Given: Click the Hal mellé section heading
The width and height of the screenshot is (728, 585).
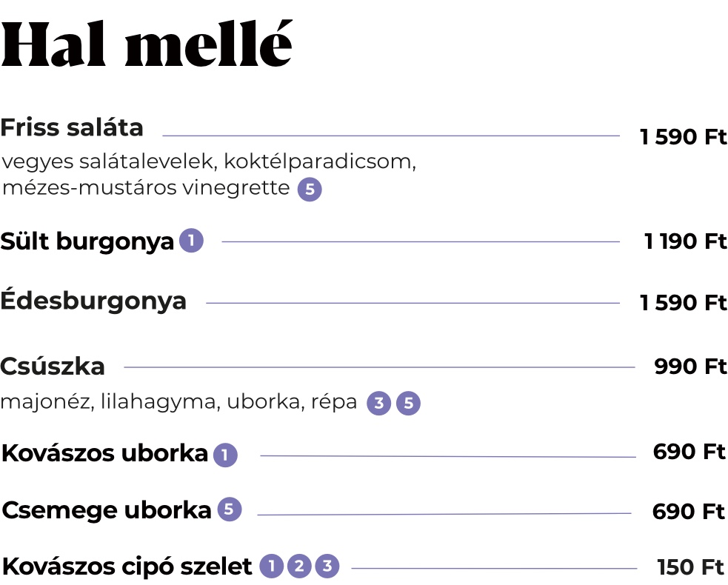Looking at the screenshot, I should pos(147,44).
